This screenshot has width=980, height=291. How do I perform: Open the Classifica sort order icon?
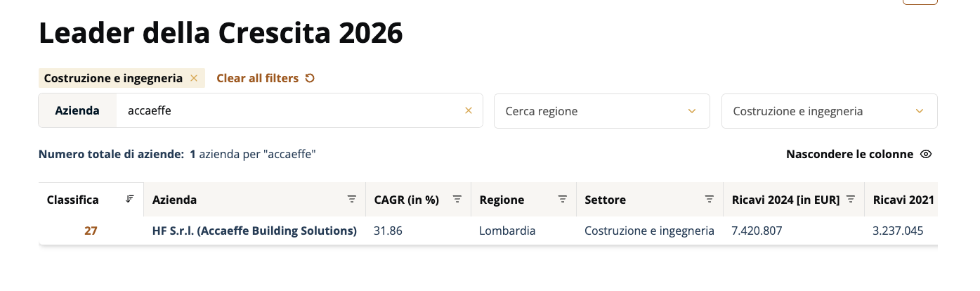point(129,200)
